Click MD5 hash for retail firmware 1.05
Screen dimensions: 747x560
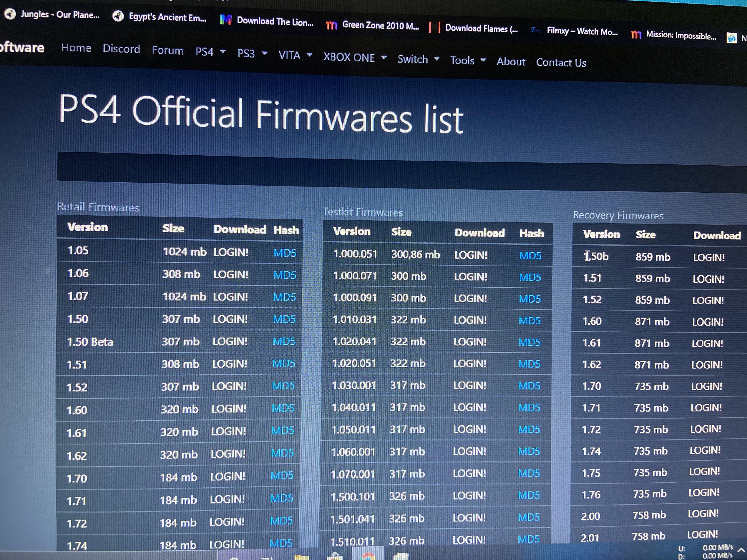285,253
